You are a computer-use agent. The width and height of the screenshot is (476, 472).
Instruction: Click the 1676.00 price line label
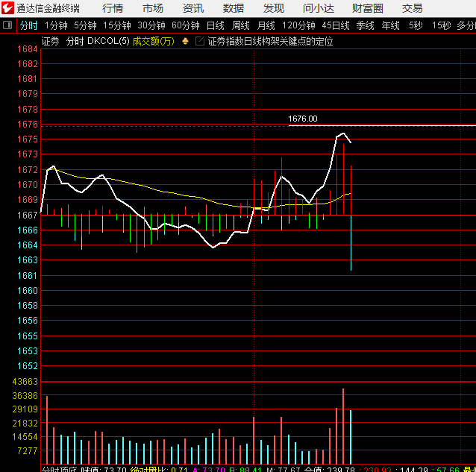pyautogui.click(x=303, y=119)
